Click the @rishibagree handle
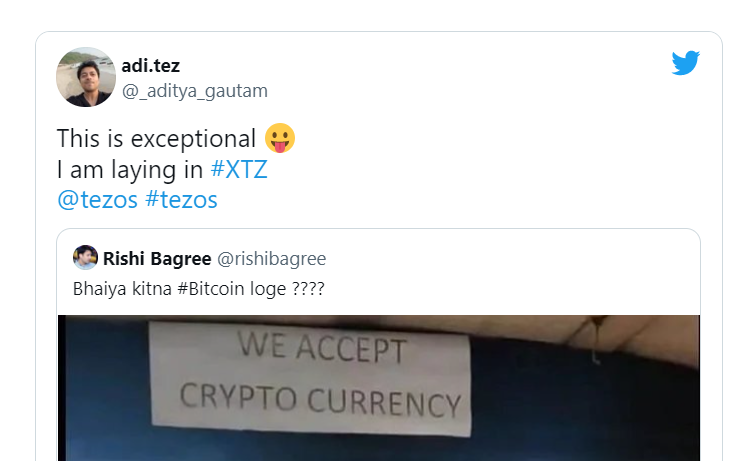The width and height of the screenshot is (736, 461). click(271, 258)
